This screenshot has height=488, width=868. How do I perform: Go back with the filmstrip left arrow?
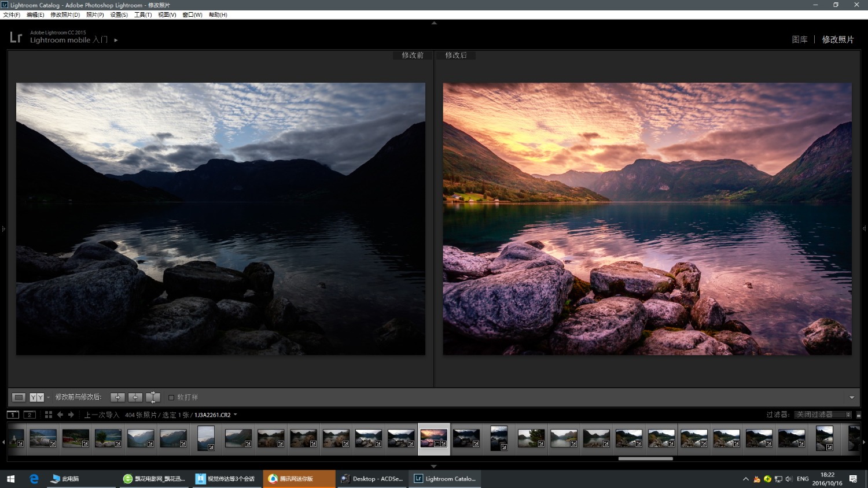(x=60, y=415)
